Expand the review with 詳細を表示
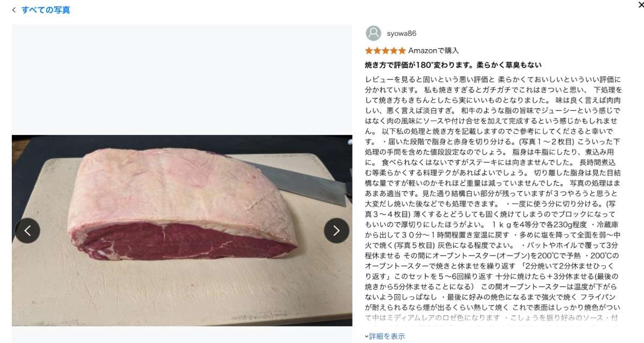The width and height of the screenshot is (644, 343). click(387, 336)
